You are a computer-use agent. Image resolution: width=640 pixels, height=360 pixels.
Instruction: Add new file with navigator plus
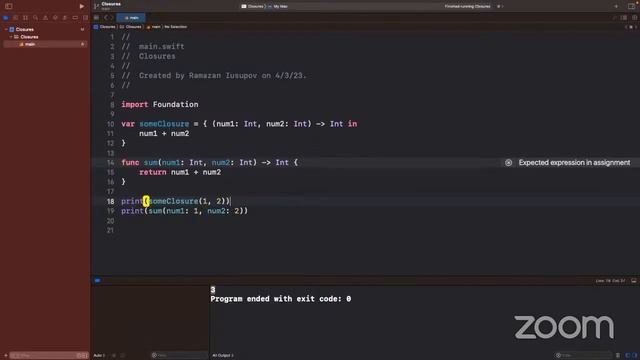click(x=6, y=356)
